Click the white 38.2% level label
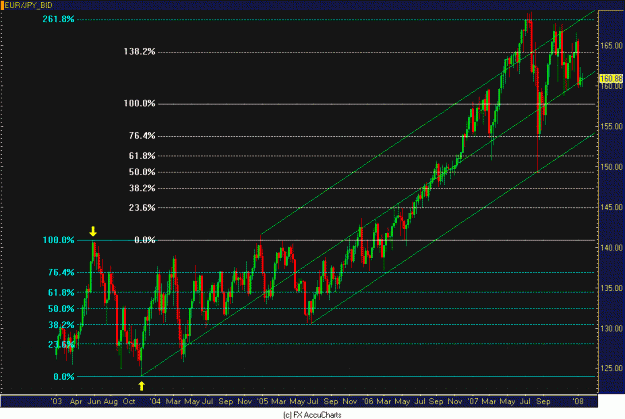The height and width of the screenshot is (419, 625). click(142, 188)
